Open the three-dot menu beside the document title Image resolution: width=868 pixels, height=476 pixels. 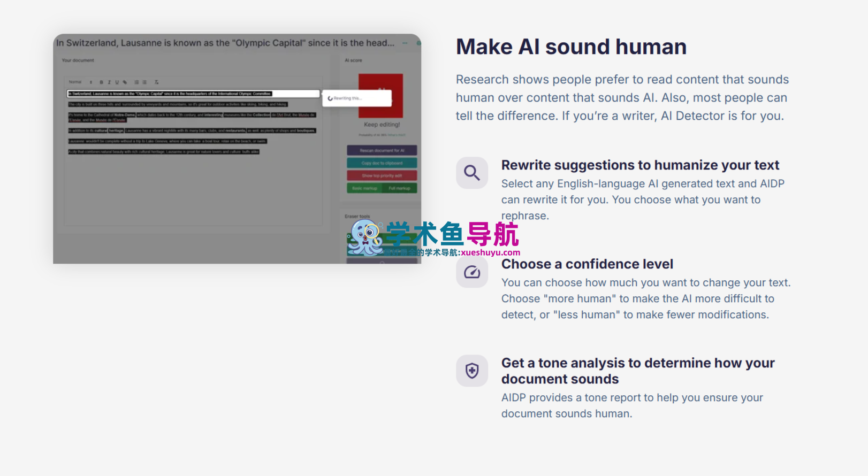pyautogui.click(x=405, y=43)
